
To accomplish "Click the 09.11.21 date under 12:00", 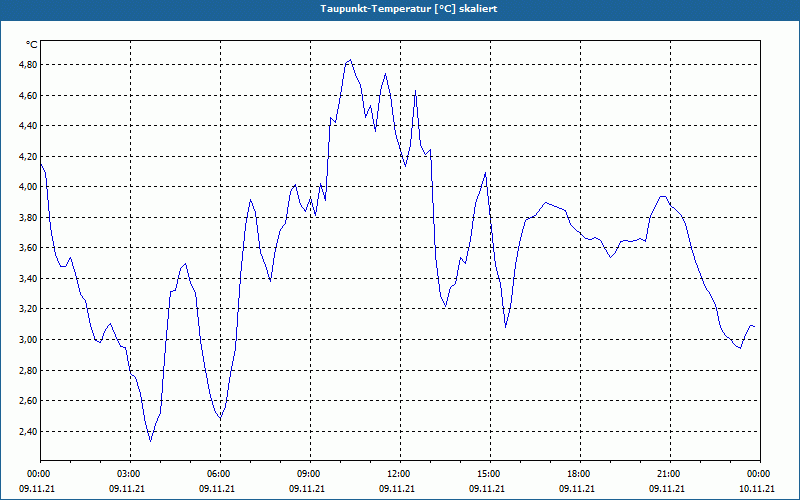I will pos(396,489).
